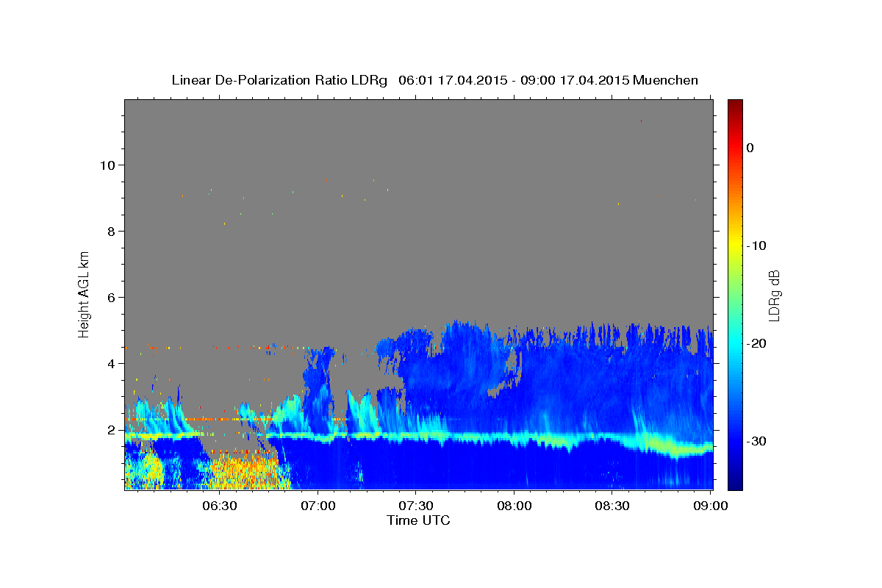Click the plot title 'Linear De-Polarization Ratio LDRg'

click(x=279, y=80)
